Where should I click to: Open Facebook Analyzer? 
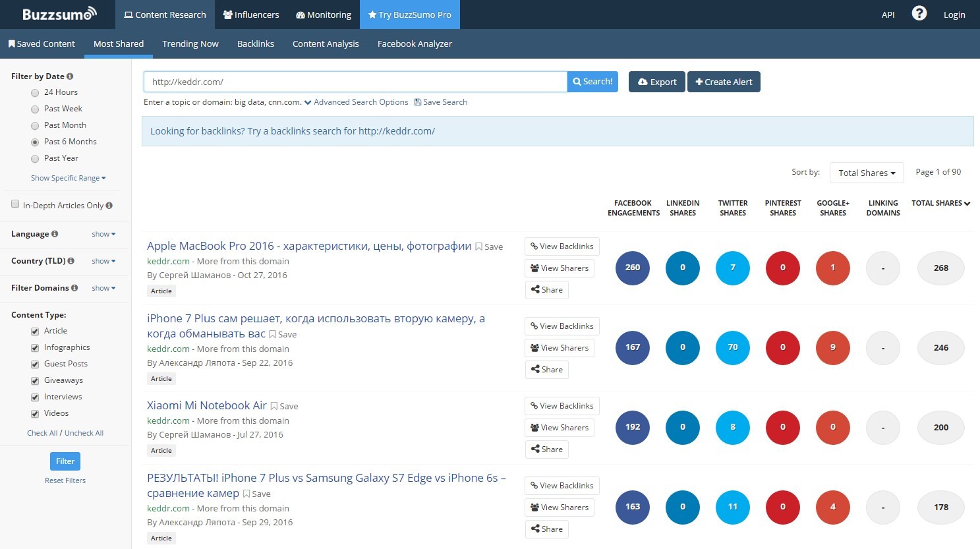(x=415, y=44)
